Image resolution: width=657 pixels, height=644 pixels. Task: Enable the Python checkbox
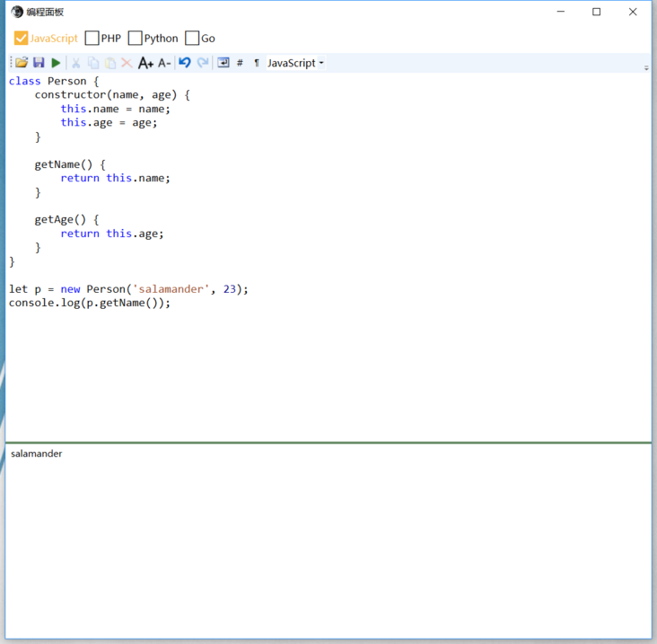click(135, 38)
